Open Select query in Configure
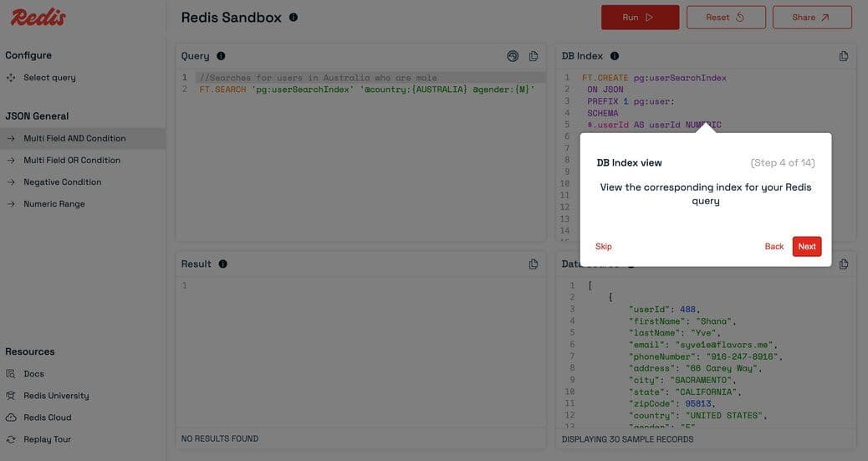868x461 pixels. point(49,78)
